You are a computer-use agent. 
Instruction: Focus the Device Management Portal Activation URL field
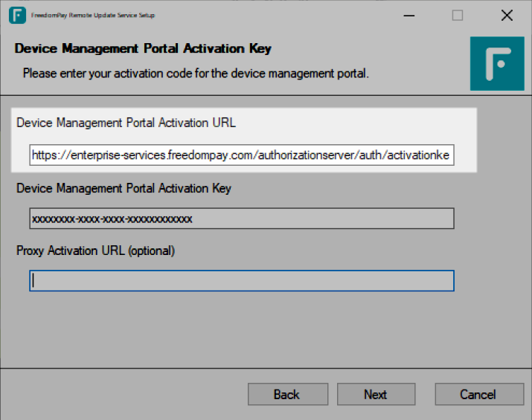(x=242, y=155)
